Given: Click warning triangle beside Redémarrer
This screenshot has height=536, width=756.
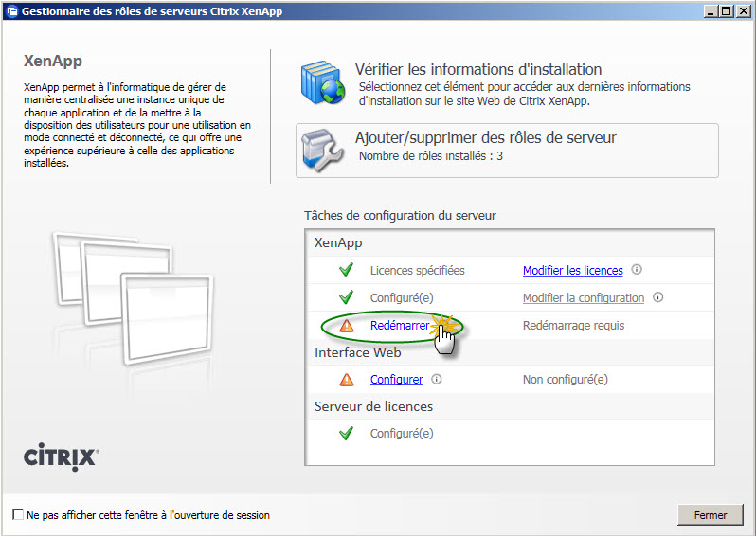Looking at the screenshot, I should (346, 326).
